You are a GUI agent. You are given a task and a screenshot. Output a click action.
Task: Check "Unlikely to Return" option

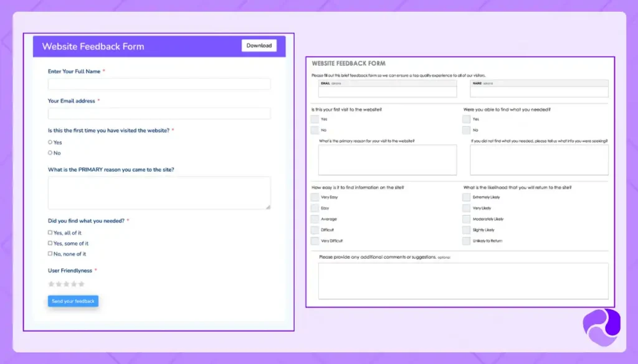point(466,241)
